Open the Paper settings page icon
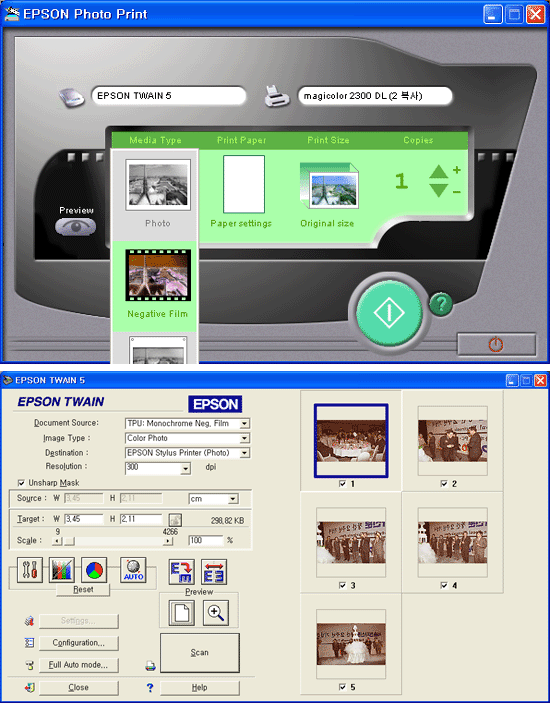The width and height of the screenshot is (550, 705). click(244, 184)
